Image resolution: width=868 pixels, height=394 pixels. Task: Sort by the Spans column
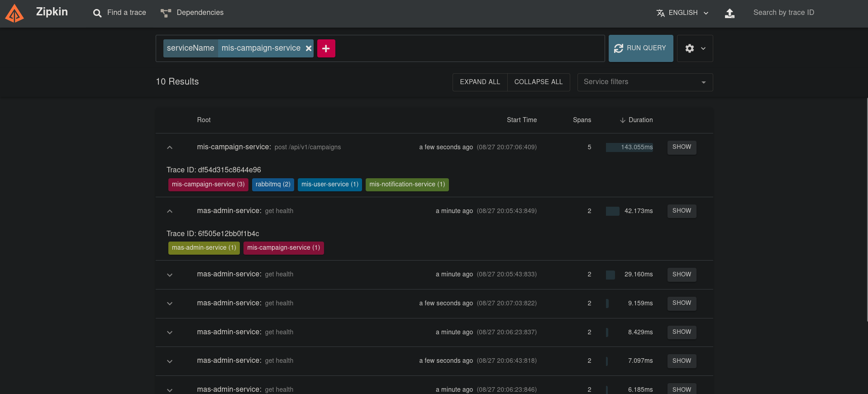582,120
